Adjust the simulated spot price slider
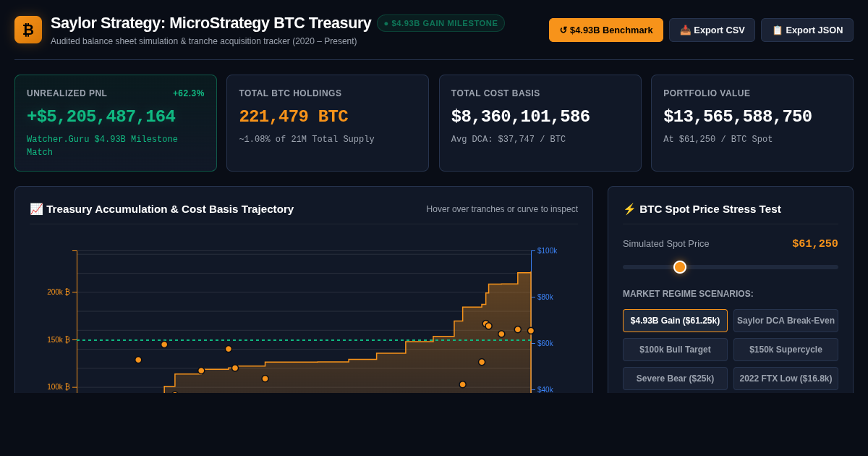 pyautogui.click(x=680, y=267)
